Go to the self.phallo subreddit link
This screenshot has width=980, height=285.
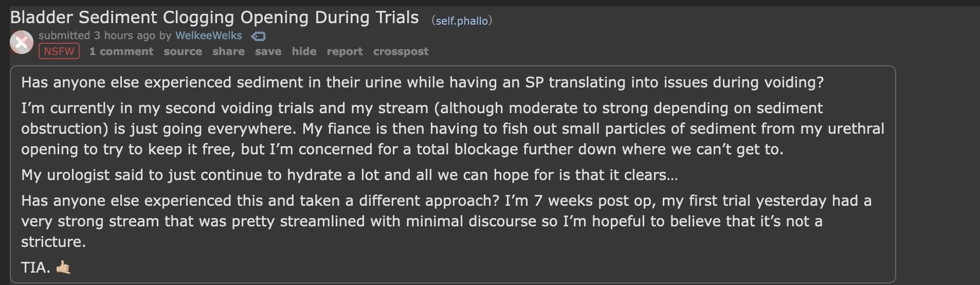[462, 21]
